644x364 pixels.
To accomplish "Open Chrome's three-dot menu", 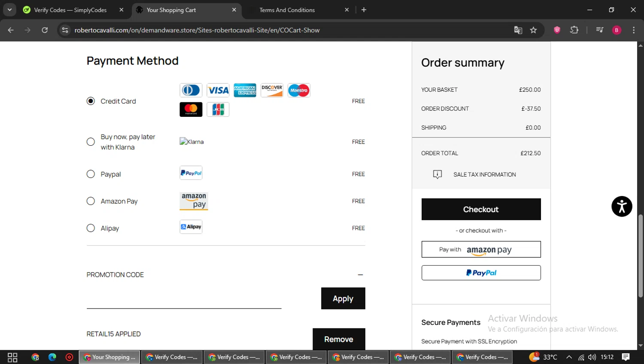I will (634, 30).
